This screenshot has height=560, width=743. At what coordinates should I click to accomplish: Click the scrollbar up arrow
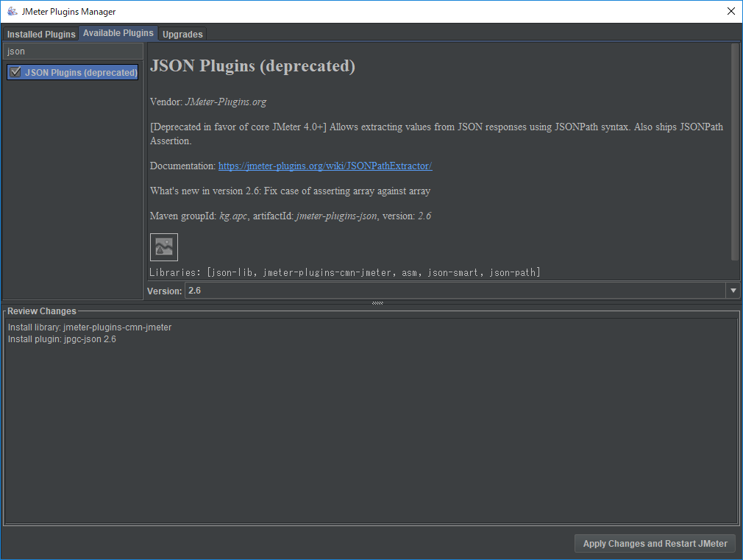pos(735,46)
